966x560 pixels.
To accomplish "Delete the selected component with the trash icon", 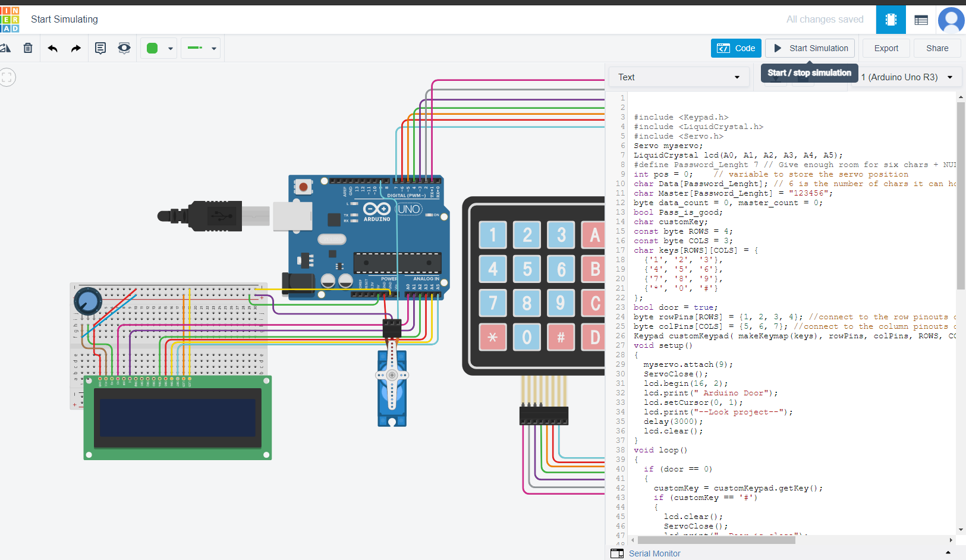I will [28, 48].
